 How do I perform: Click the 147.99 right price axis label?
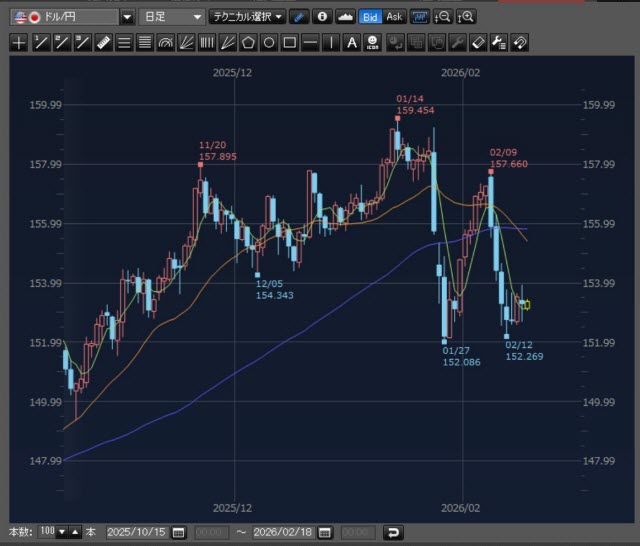coord(598,461)
